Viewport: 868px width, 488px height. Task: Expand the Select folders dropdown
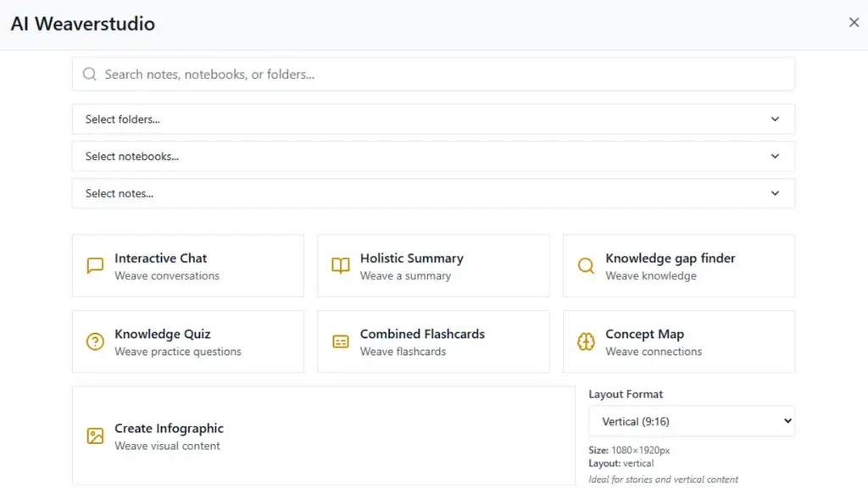click(433, 119)
